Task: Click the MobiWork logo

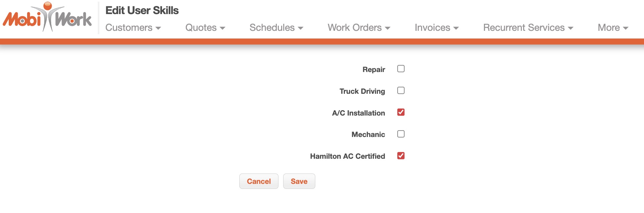Action: tap(47, 17)
